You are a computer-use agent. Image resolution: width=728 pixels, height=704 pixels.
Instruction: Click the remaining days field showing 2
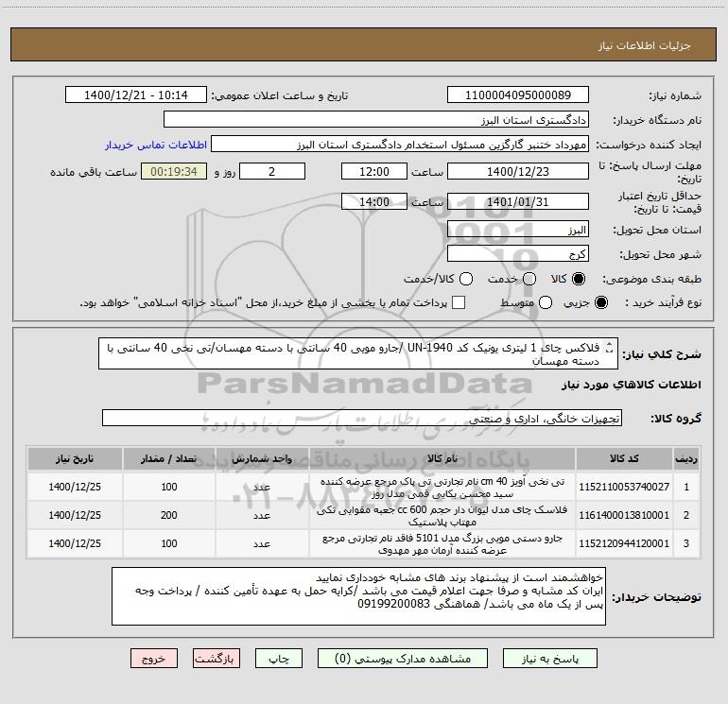pos(272,171)
